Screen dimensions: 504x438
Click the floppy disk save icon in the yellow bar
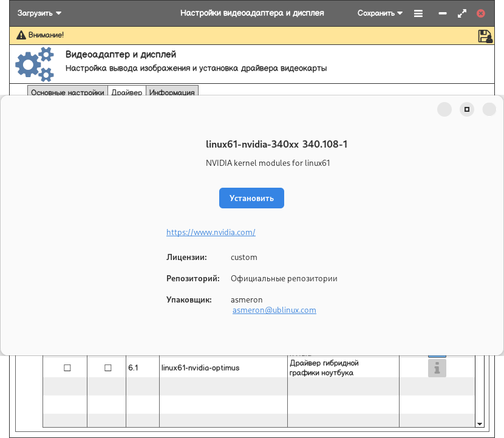coord(485,36)
